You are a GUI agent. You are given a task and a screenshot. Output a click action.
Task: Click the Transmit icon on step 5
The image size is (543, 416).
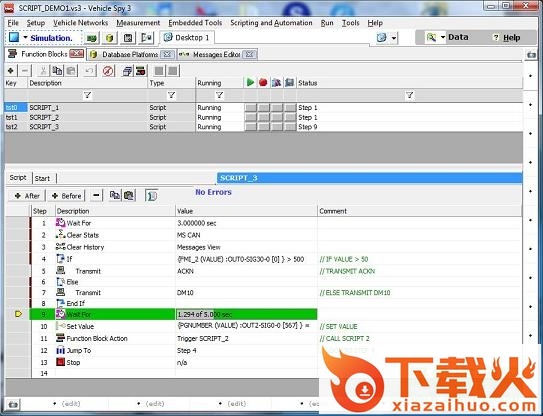[60, 271]
